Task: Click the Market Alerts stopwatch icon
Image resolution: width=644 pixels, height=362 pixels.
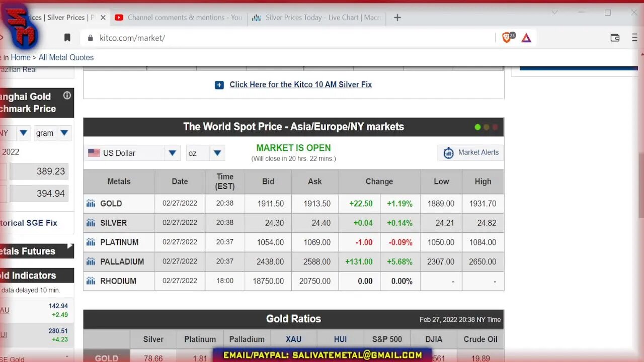Action: (448, 153)
